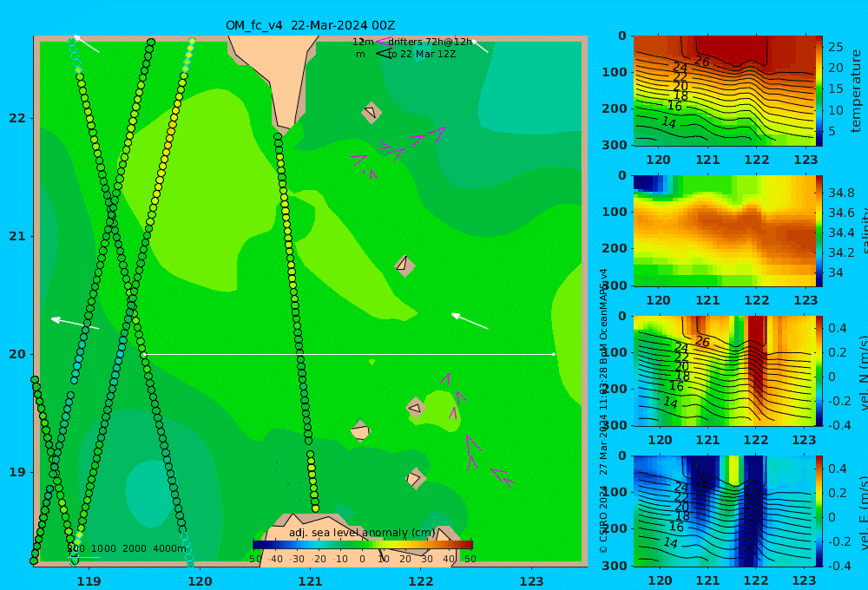Open the salinity depth section panel
Viewport: 868px width, 590px height.
pos(724,231)
